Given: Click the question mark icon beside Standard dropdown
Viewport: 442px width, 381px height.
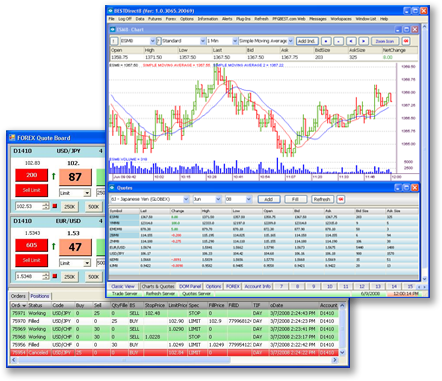Looking at the screenshot, I should point(159,41).
